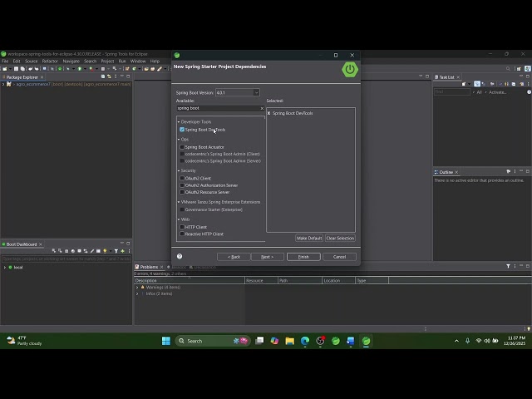Open the Window menu
This screenshot has height=399, width=532.
pyautogui.click(x=138, y=62)
